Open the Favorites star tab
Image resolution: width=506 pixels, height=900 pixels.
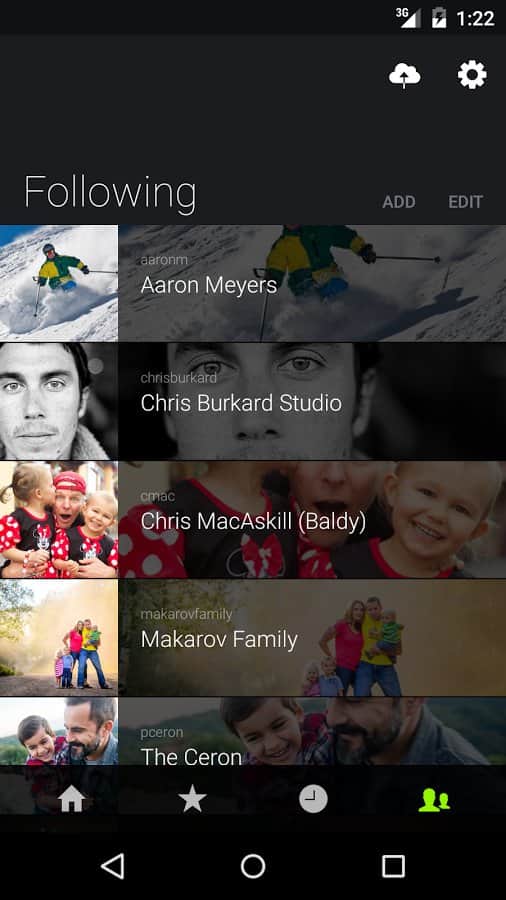pos(192,799)
